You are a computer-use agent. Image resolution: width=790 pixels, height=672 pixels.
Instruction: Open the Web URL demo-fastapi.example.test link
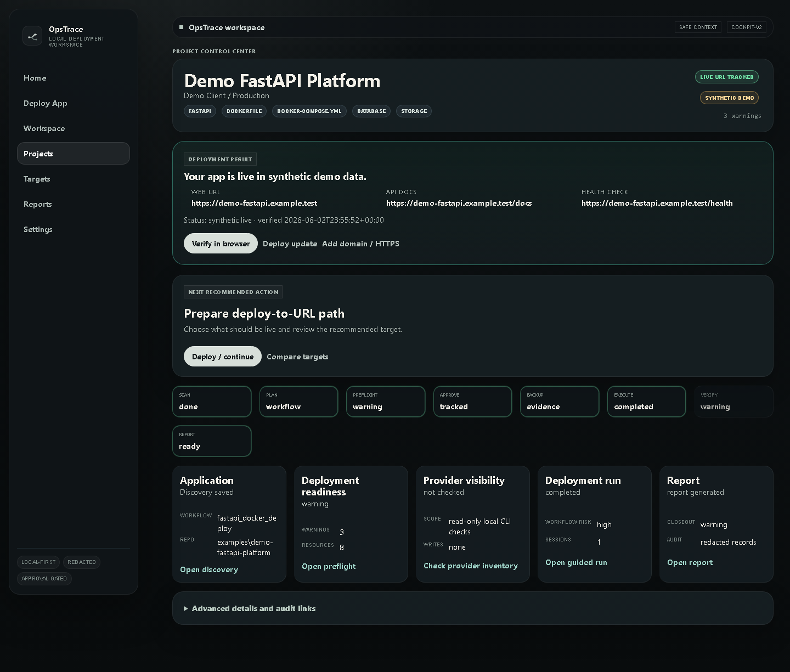click(254, 203)
